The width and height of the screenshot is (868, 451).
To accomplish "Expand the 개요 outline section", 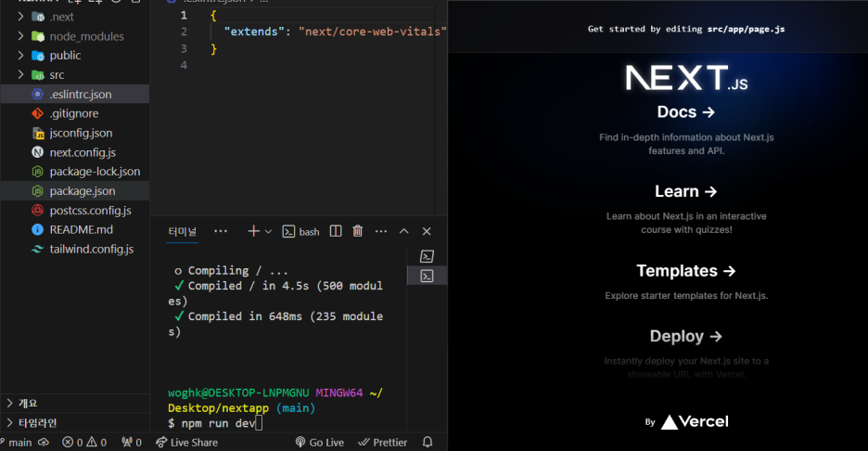I will [x=75, y=404].
